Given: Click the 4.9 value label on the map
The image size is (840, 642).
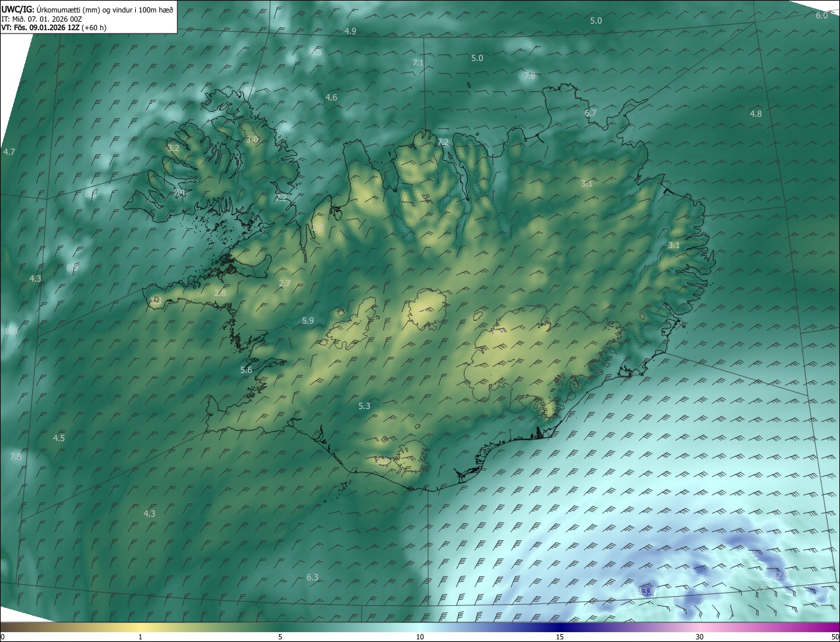Looking at the screenshot, I should 350,32.
